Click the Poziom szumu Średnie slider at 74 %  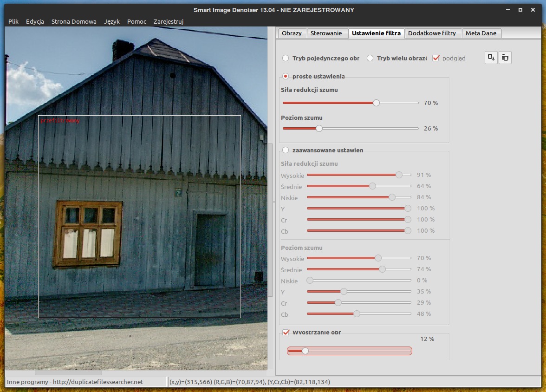[x=382, y=269]
